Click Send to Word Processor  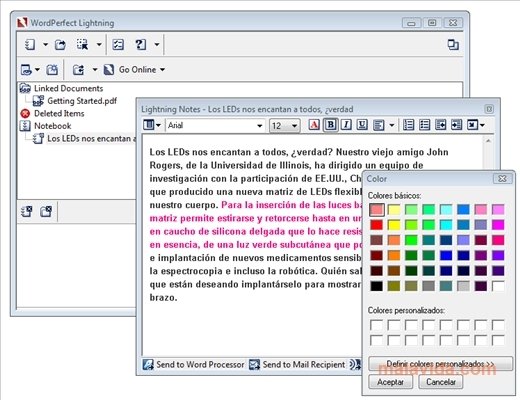pos(194,365)
